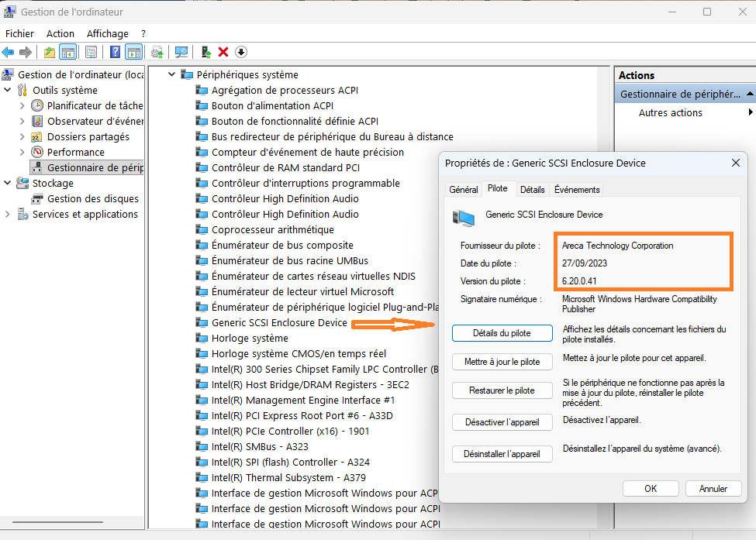Click the blue Help question mark icon

[115, 52]
